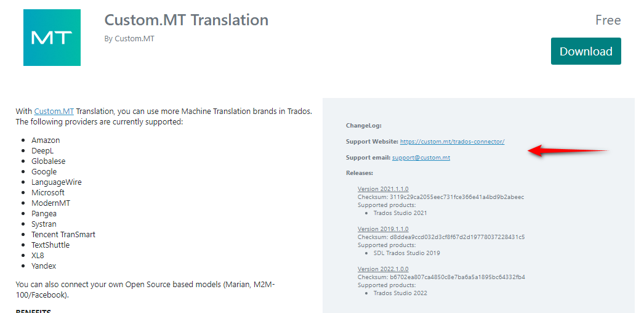Click the Custom.MT Translation page title
644x313 pixels.
186,20
